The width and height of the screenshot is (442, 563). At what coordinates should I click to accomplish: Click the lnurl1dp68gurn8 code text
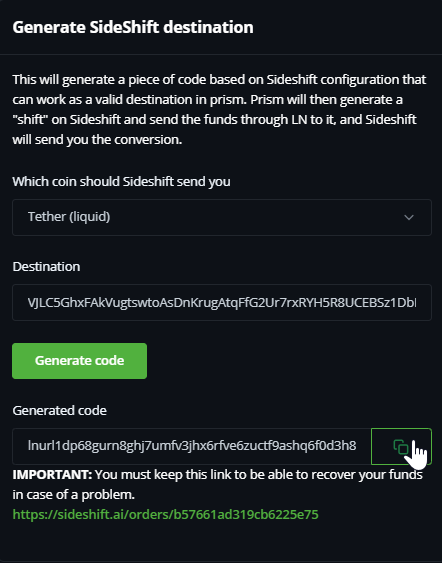(192, 446)
